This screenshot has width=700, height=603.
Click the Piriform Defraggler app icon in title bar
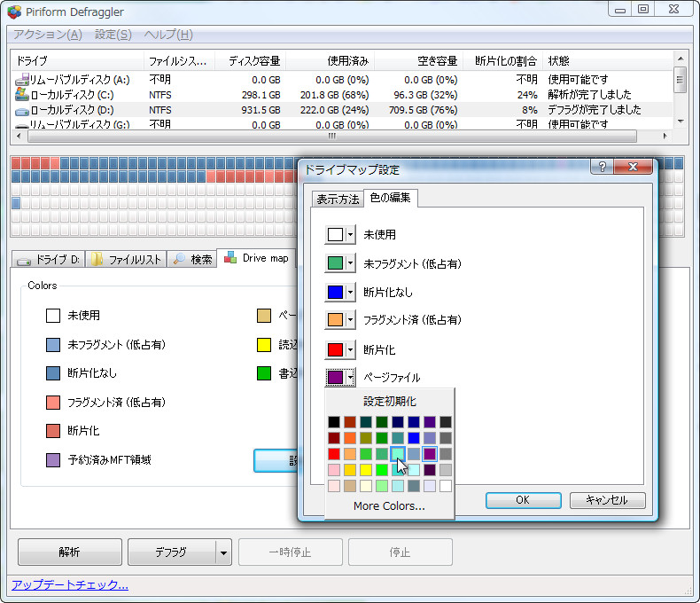[14, 12]
